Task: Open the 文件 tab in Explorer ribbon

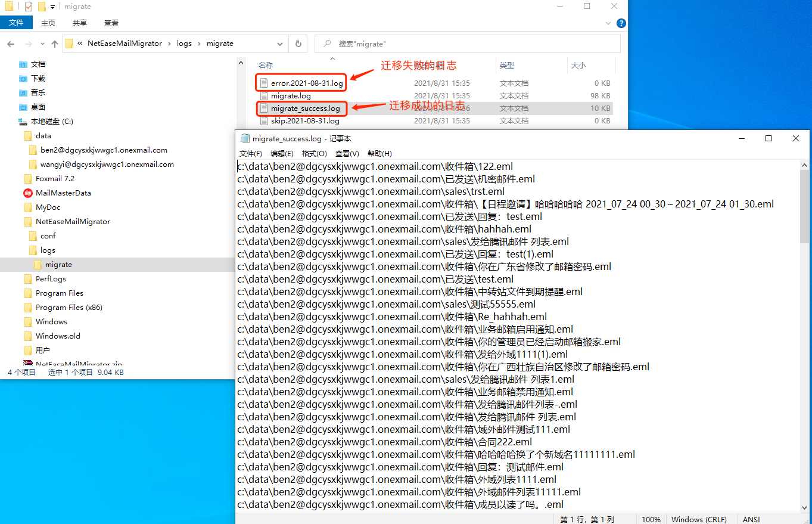Action: (16, 23)
